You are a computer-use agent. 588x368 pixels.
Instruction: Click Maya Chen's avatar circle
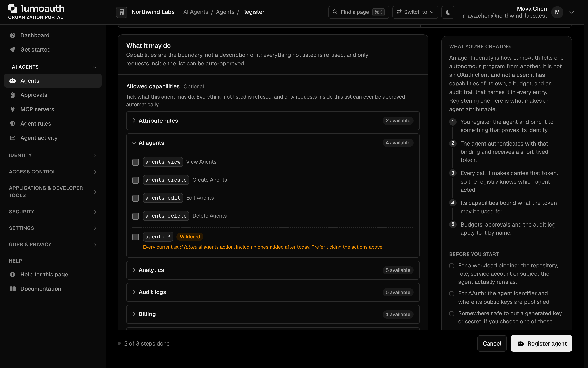click(x=557, y=12)
